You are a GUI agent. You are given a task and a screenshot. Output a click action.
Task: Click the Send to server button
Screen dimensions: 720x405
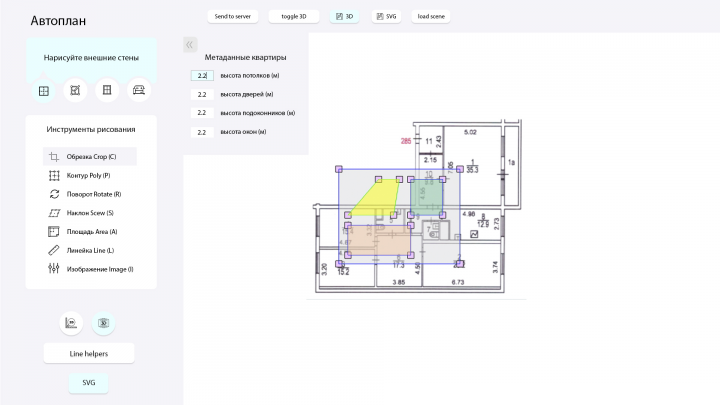click(x=233, y=17)
